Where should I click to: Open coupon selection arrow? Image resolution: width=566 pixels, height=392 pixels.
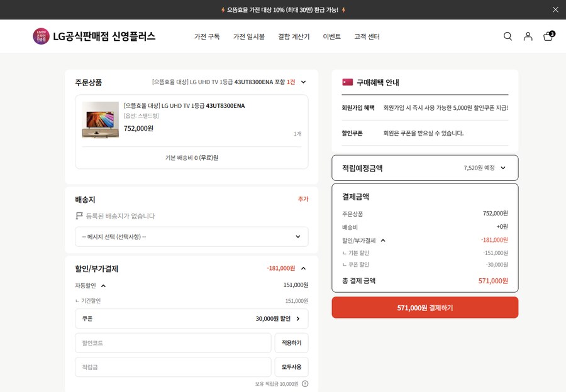pyautogui.click(x=298, y=318)
